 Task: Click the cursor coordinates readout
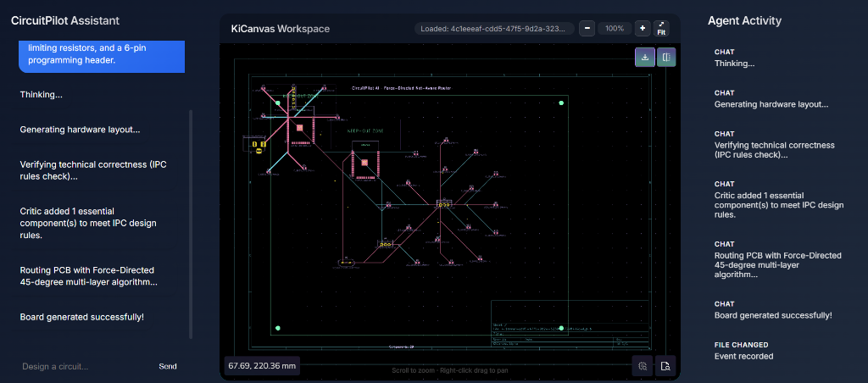[x=263, y=366]
